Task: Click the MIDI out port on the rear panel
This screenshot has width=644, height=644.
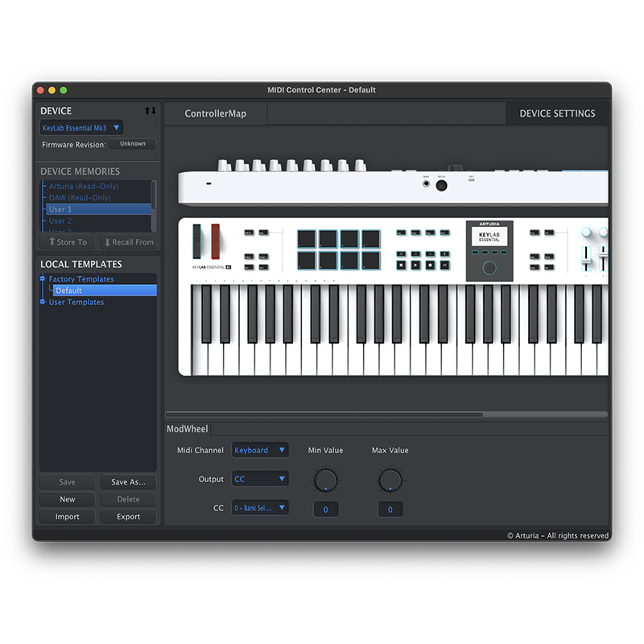Action: (x=442, y=185)
